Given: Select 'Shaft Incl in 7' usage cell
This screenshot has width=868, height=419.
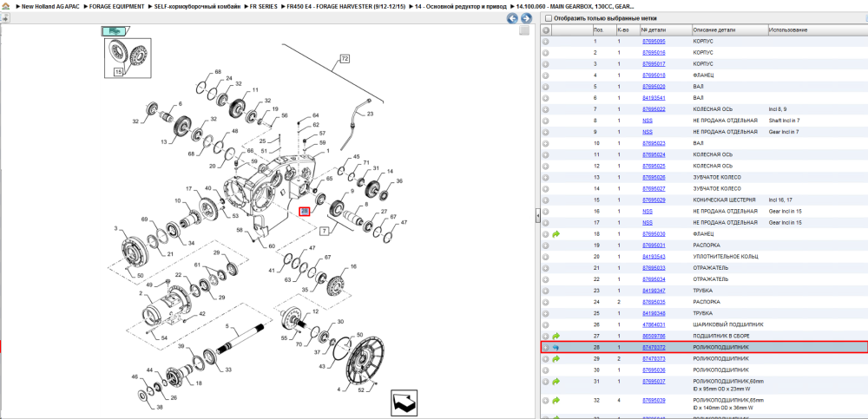Looking at the screenshot, I should (x=784, y=121).
